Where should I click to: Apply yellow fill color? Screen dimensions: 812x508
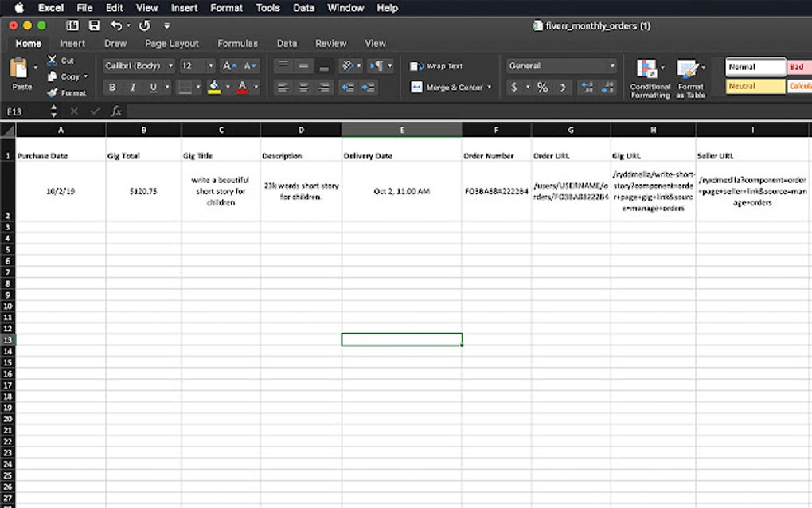(x=214, y=87)
